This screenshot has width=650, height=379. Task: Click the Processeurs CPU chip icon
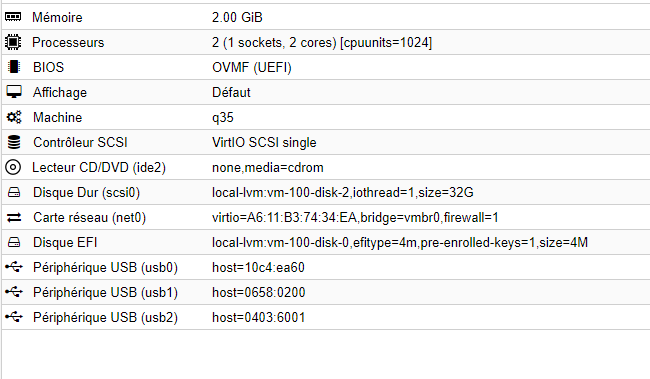click(13, 42)
